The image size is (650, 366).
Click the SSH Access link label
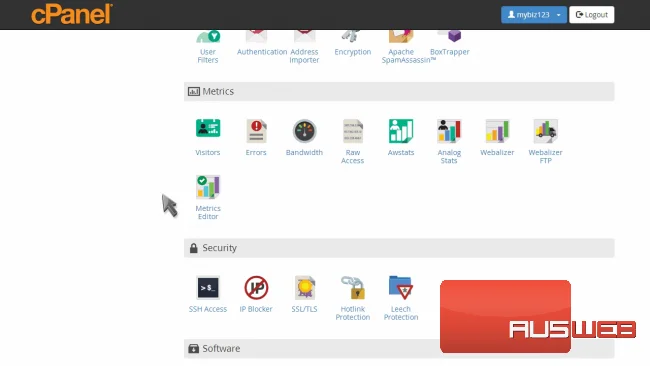208,309
